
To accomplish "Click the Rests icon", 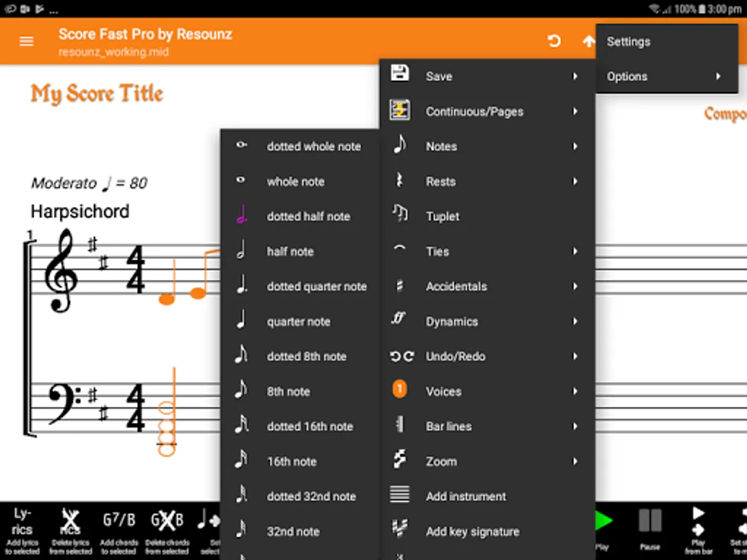I will point(400,181).
